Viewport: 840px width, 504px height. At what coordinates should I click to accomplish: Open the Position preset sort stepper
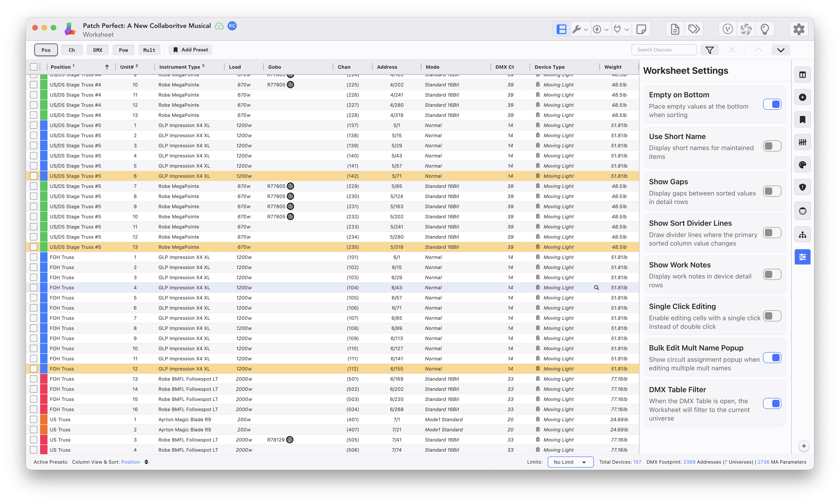point(146,462)
